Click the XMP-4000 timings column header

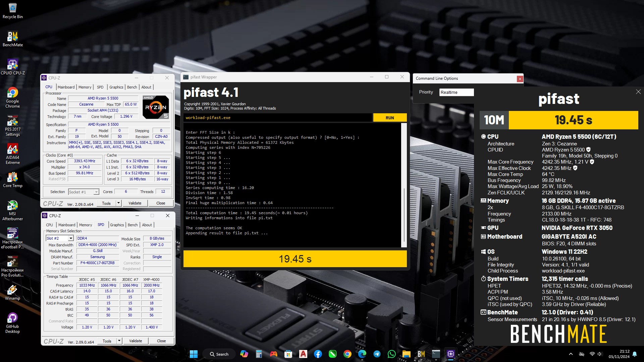(x=151, y=280)
